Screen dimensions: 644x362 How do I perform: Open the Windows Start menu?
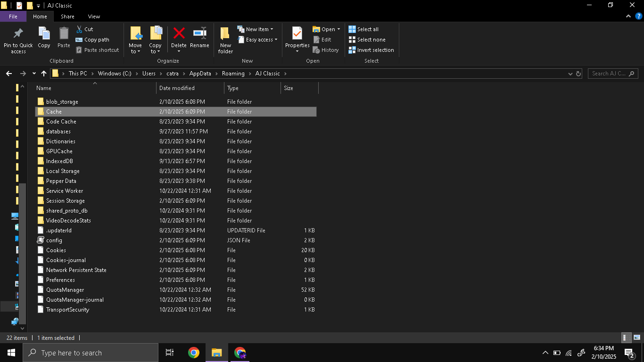pos(11,353)
